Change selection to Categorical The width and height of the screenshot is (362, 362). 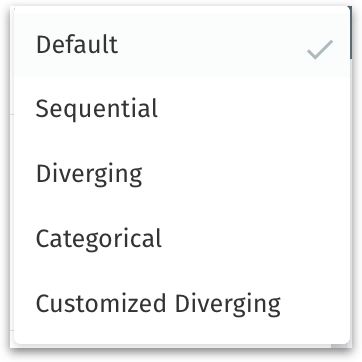tap(182, 238)
